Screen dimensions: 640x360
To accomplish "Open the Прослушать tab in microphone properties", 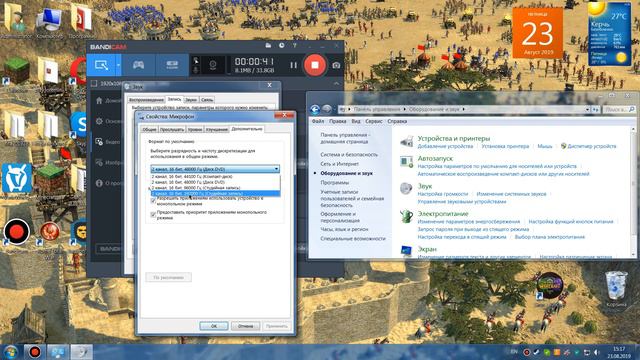I will tap(172, 129).
